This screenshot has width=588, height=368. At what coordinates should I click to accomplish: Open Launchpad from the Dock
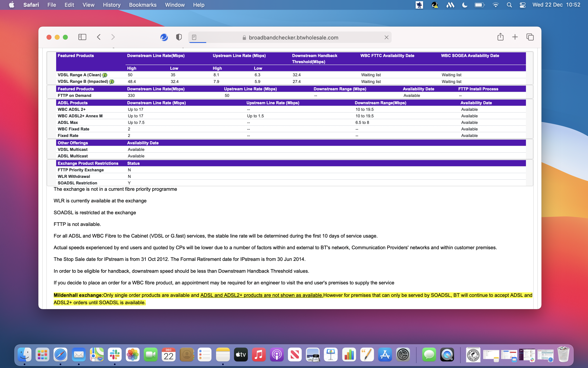pos(42,354)
